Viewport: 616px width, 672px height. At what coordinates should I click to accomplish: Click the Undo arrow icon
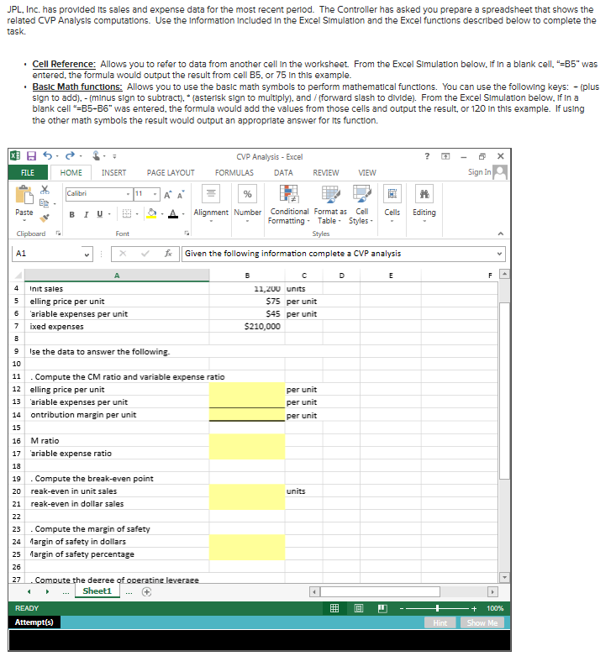click(48, 155)
